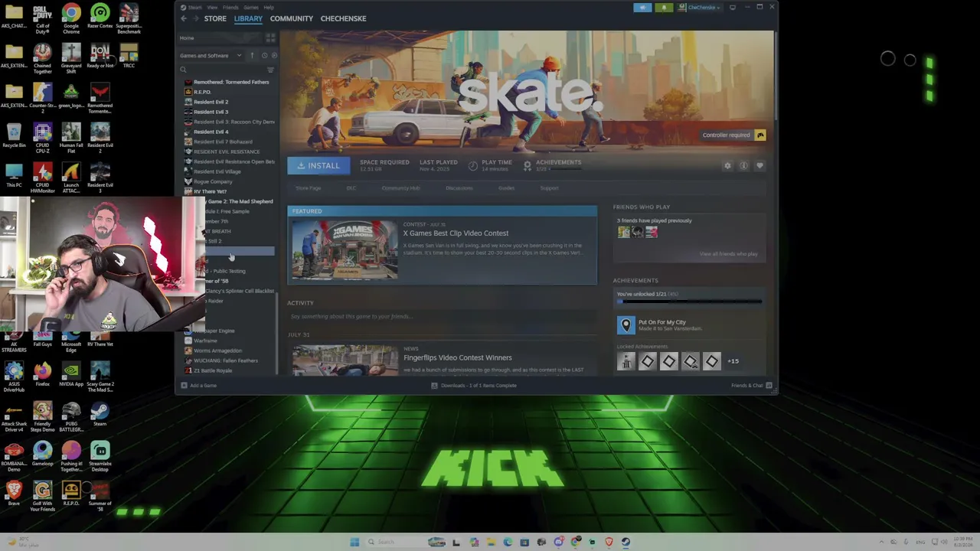This screenshot has width=980, height=551.
Task: Open the skate Support link
Action: [549, 188]
